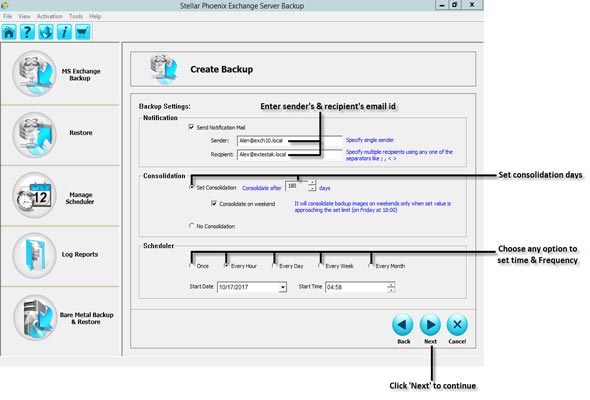Click the 'Consolidate after' label
590x400 pixels.
pos(262,188)
